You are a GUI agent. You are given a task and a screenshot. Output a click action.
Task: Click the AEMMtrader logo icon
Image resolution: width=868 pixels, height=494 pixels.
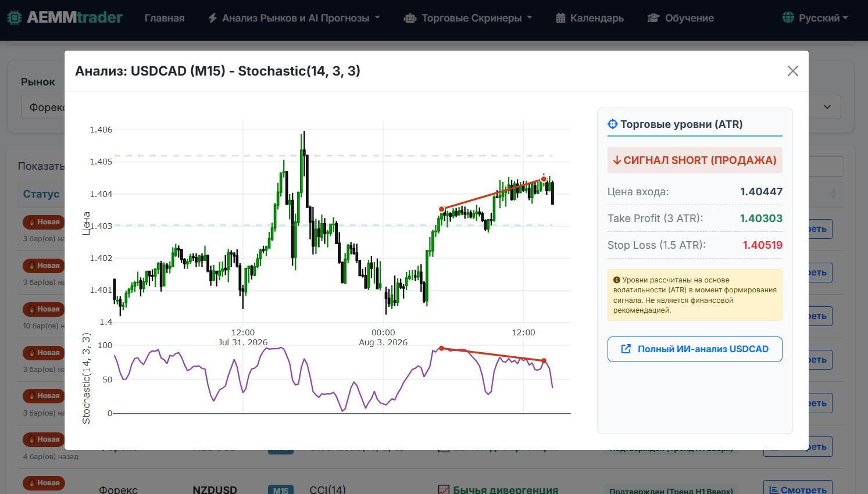[15, 17]
